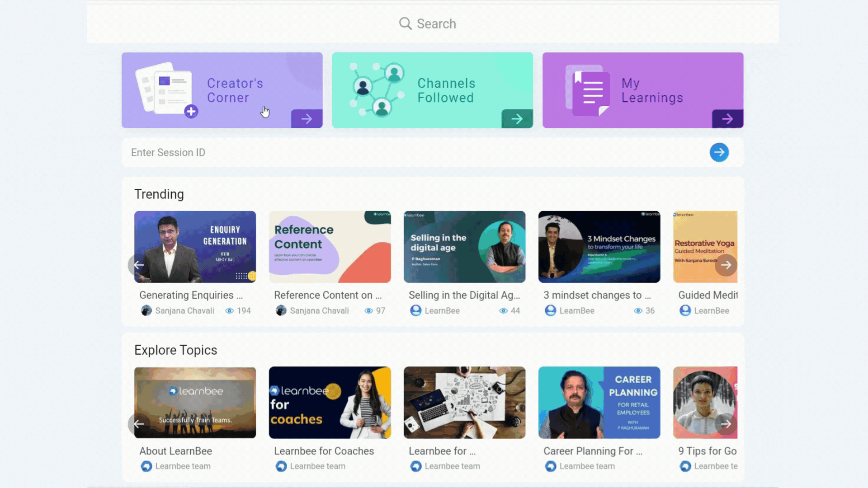The width and height of the screenshot is (868, 488).
Task: Open 3 Mindset Changes thumbnail
Action: 599,247
